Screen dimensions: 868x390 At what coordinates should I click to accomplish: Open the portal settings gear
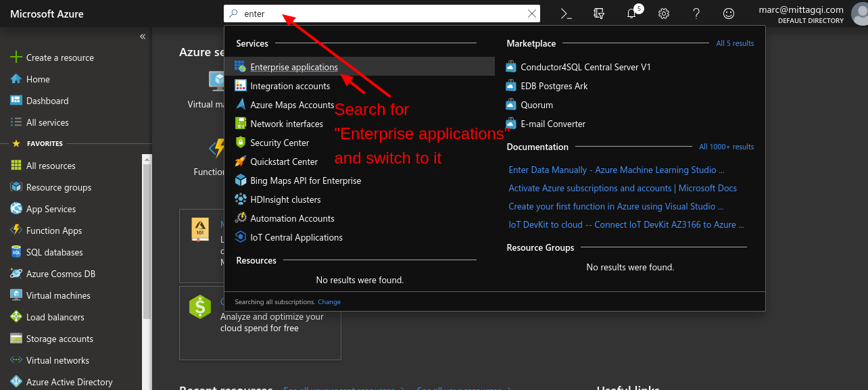pyautogui.click(x=664, y=14)
